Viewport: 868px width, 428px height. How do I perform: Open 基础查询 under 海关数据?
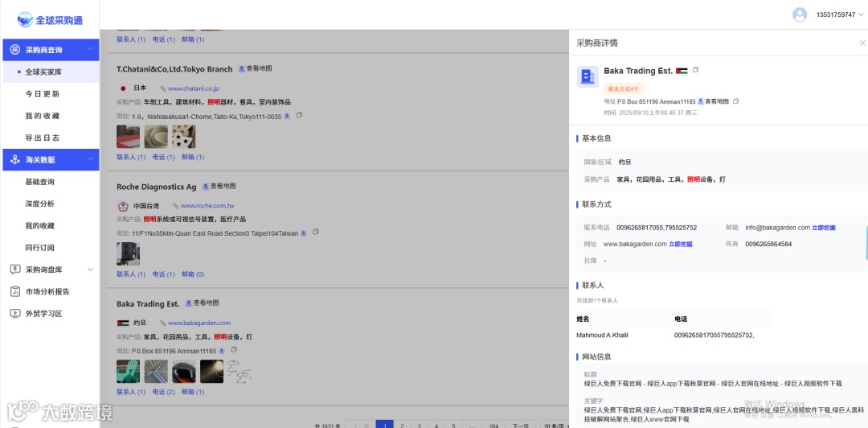pos(40,182)
